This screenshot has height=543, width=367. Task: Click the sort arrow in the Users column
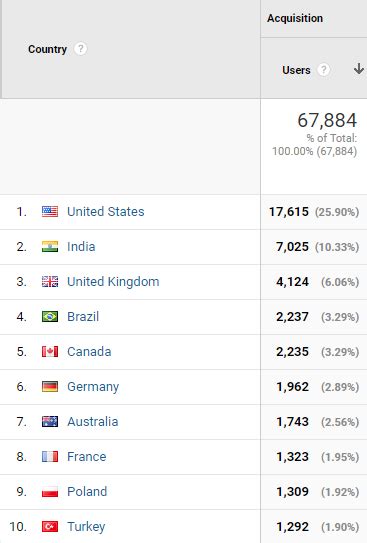[x=358, y=69]
